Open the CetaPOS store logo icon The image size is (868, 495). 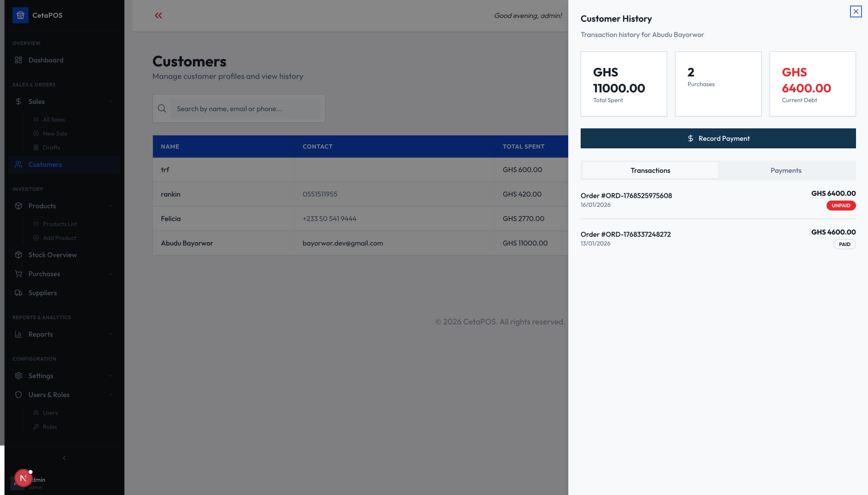pyautogui.click(x=20, y=15)
